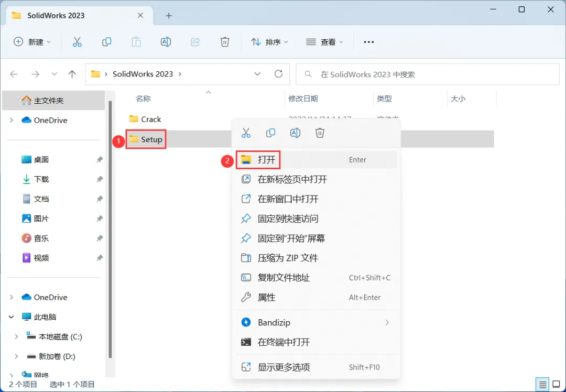The image size is (566, 392).
Task: Click the context menu Copy icon
Action: (270, 133)
